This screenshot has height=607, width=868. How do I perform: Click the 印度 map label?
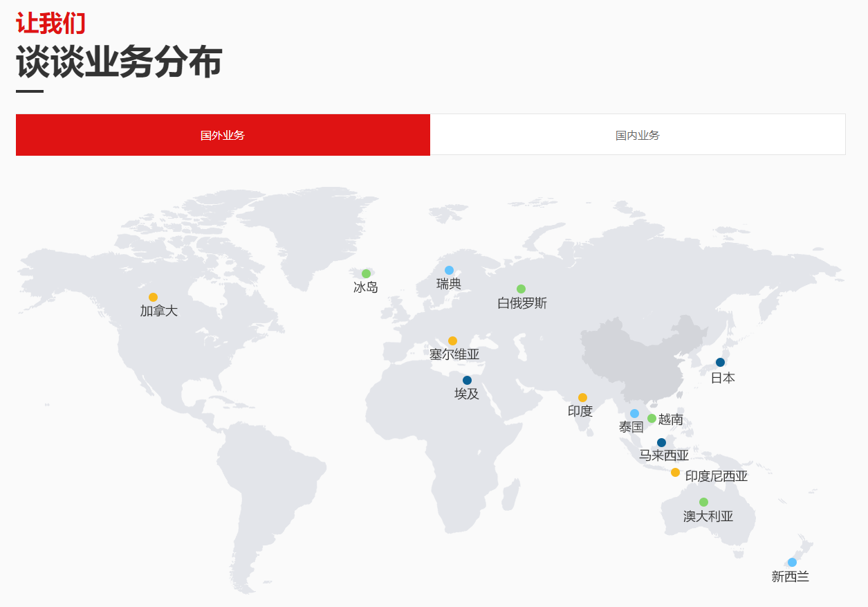coord(580,411)
